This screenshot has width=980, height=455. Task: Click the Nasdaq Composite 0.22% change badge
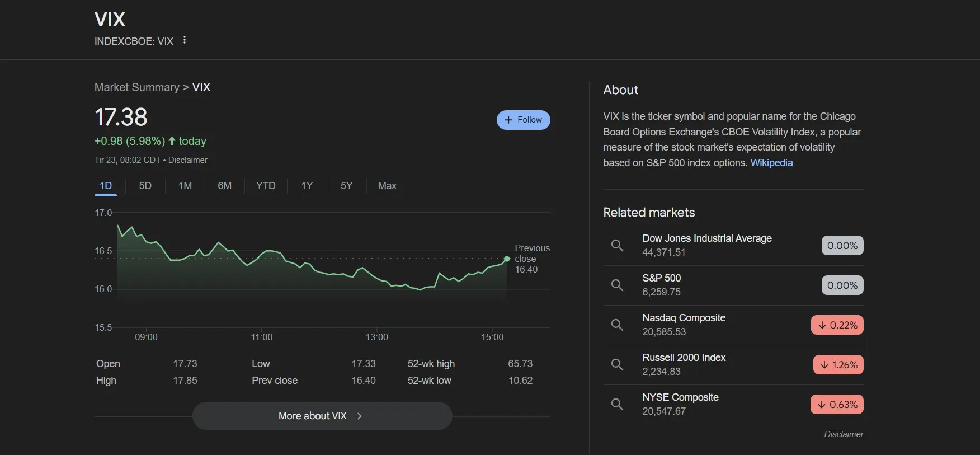837,325
